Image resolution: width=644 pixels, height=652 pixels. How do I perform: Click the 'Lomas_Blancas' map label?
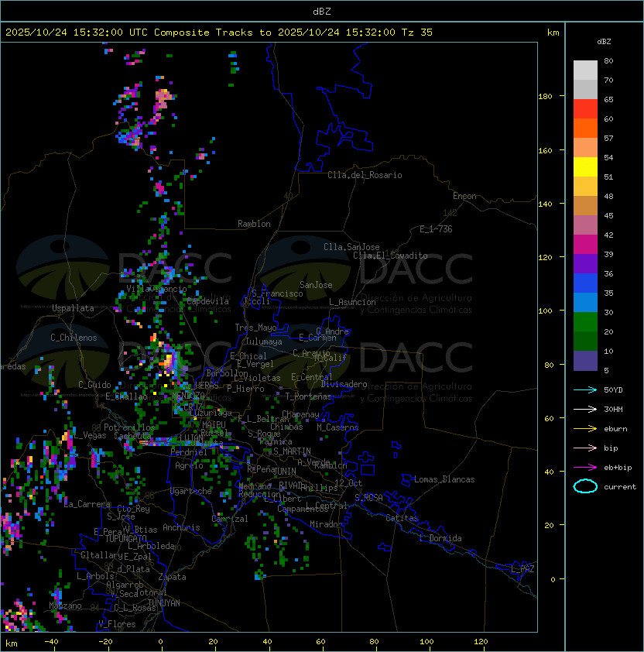pyautogui.click(x=444, y=479)
